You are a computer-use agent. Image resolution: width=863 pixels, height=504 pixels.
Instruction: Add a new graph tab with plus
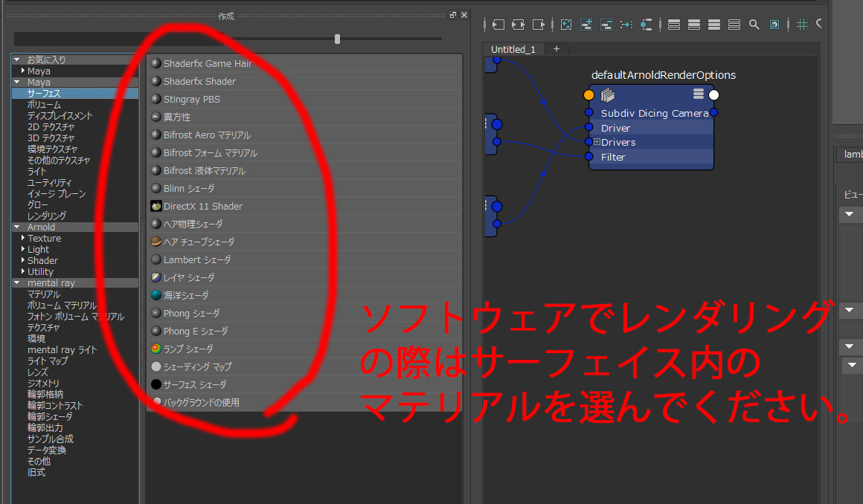point(556,49)
